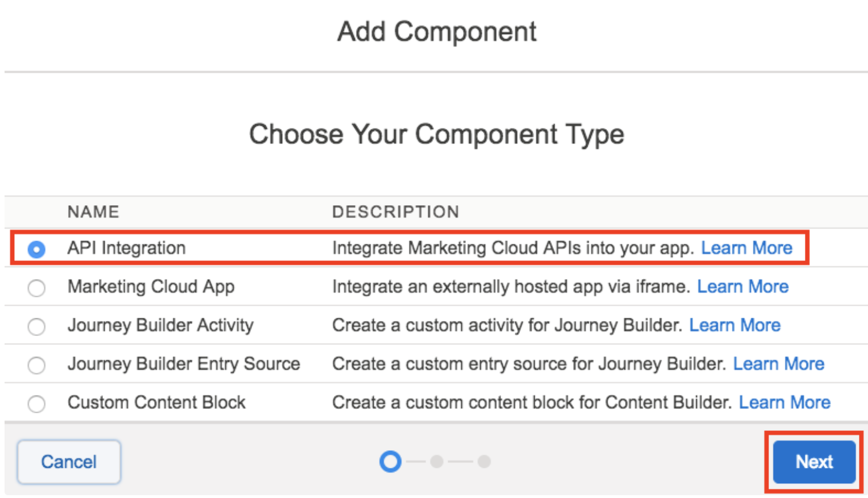Open Learn More link for Marketing Cloud App
Viewport: 868px width, 498px height.
[742, 287]
